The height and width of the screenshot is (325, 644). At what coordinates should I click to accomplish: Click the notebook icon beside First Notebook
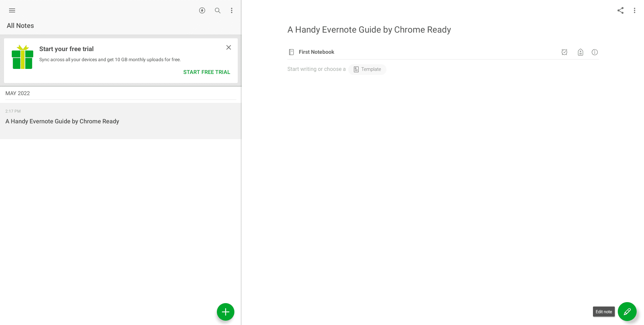pyautogui.click(x=291, y=52)
